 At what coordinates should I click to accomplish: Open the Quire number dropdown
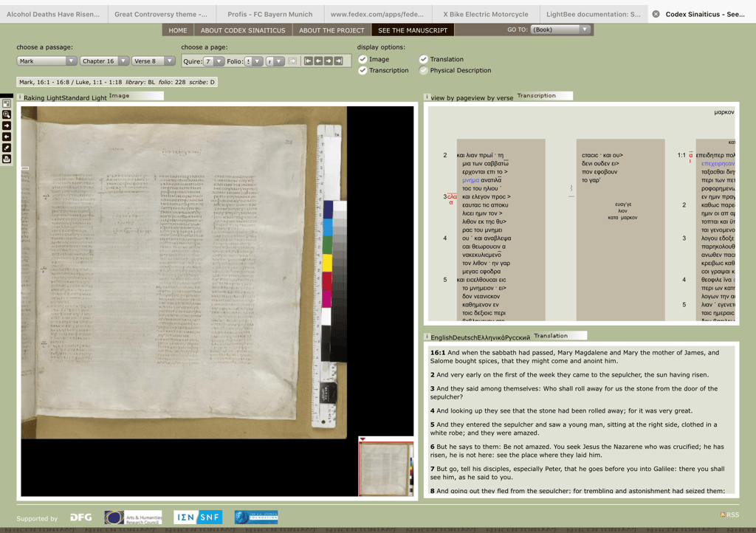point(214,61)
